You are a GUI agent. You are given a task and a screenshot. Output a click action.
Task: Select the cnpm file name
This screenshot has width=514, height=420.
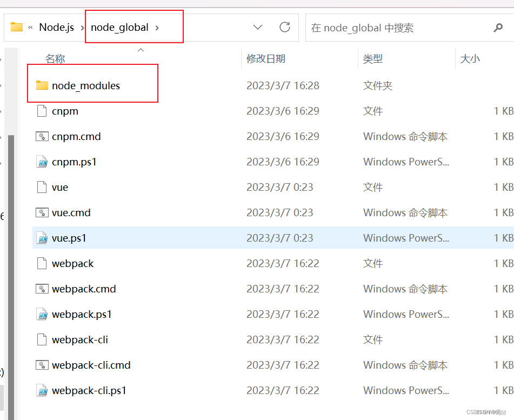[x=65, y=111]
